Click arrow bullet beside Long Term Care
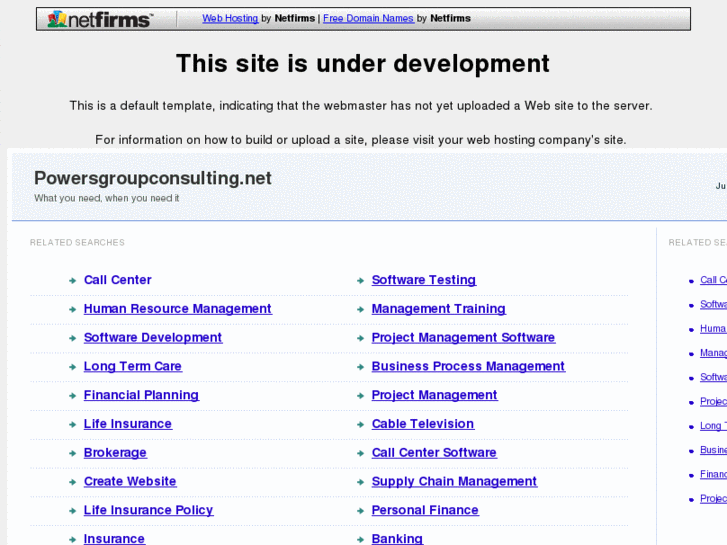The image size is (727, 545). pyautogui.click(x=72, y=367)
